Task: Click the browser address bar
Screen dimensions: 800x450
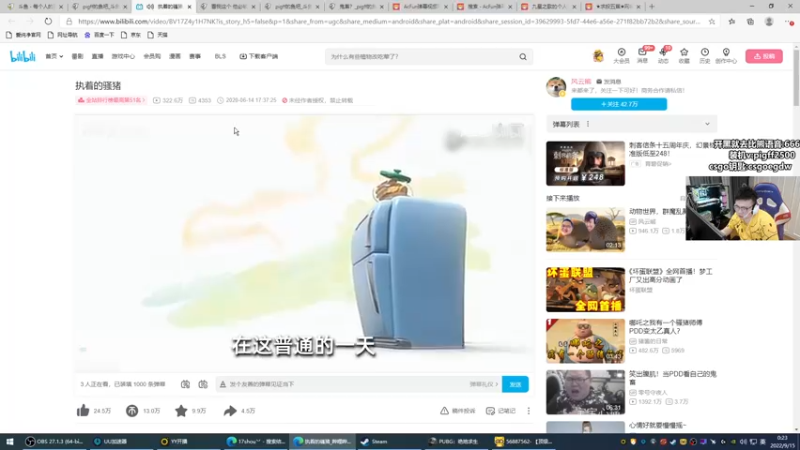Action: (x=389, y=21)
